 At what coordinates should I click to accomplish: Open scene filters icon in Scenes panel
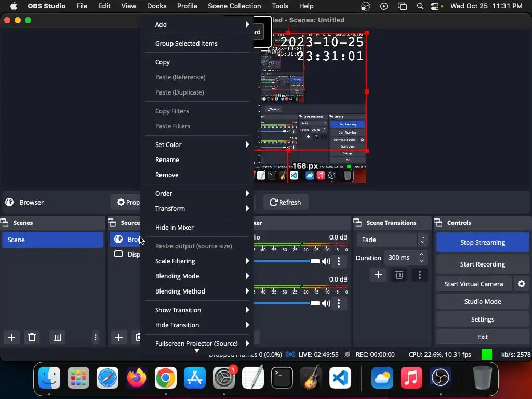(57, 337)
